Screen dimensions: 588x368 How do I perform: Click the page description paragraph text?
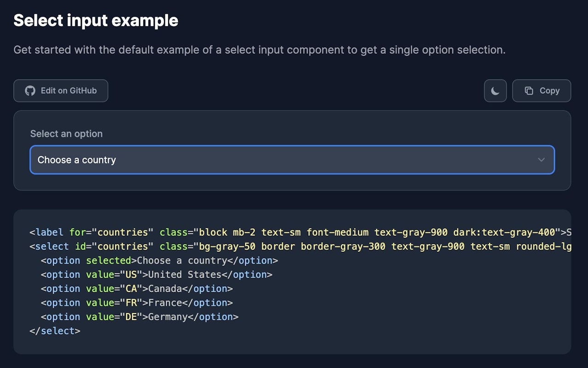(260, 50)
